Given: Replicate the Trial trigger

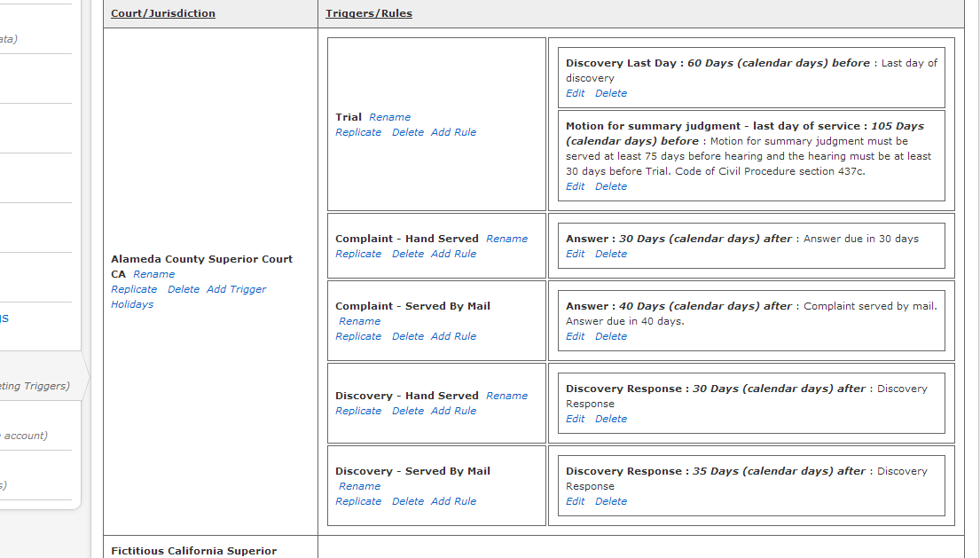Looking at the screenshot, I should click(358, 132).
